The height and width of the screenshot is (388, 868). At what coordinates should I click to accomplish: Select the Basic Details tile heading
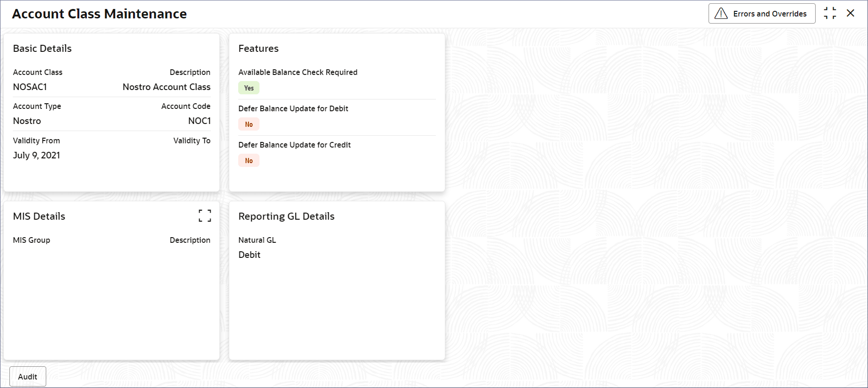(42, 49)
